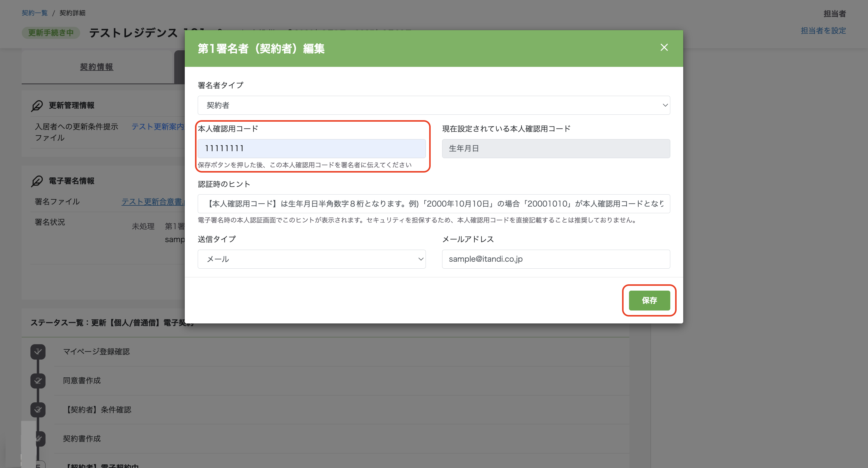Click the テストレジデンス title

[x=133, y=33]
